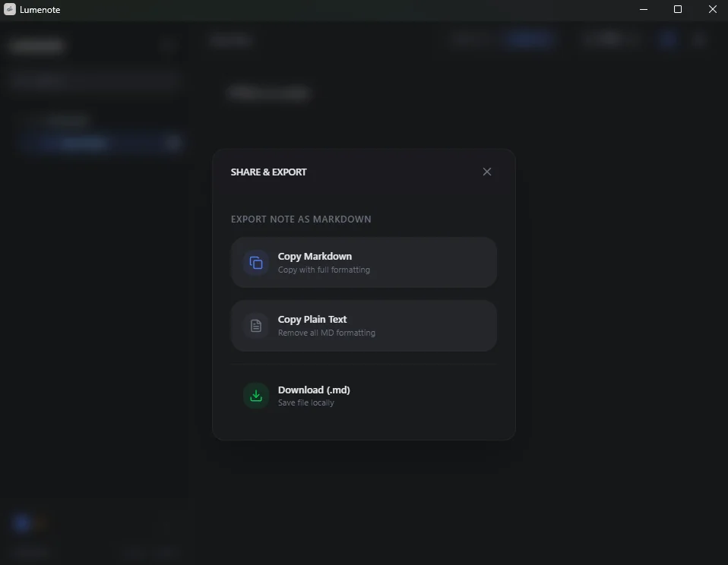728x565 pixels.
Task: Choose the Copy Markdown export option
Action: [x=364, y=263]
